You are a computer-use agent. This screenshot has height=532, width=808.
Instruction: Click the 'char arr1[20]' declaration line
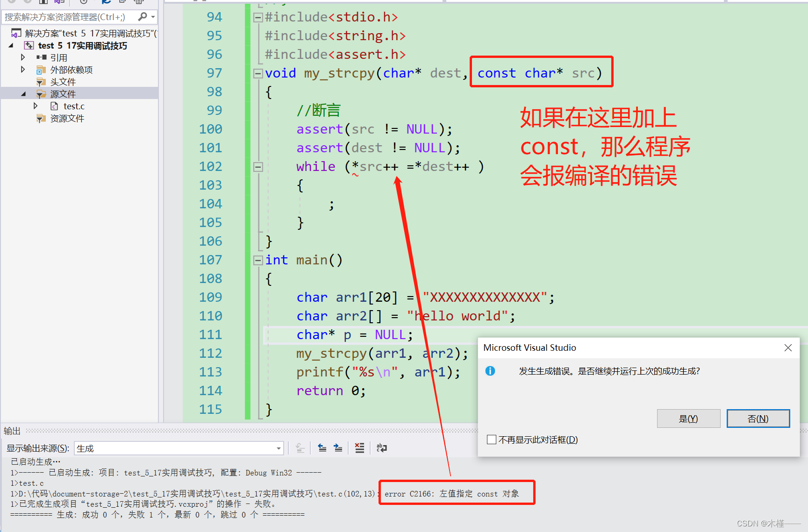coord(426,298)
